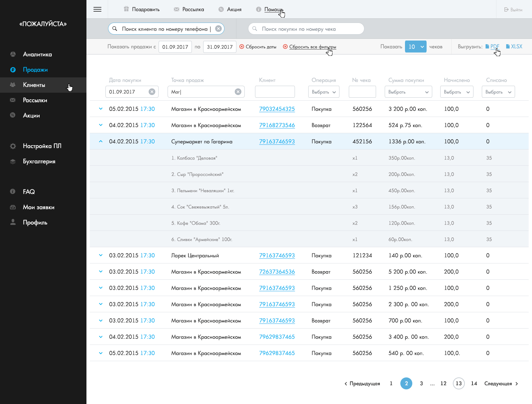532x404 pixels.
Task: Click the Мои заявки inbox icon
Action: (13, 207)
